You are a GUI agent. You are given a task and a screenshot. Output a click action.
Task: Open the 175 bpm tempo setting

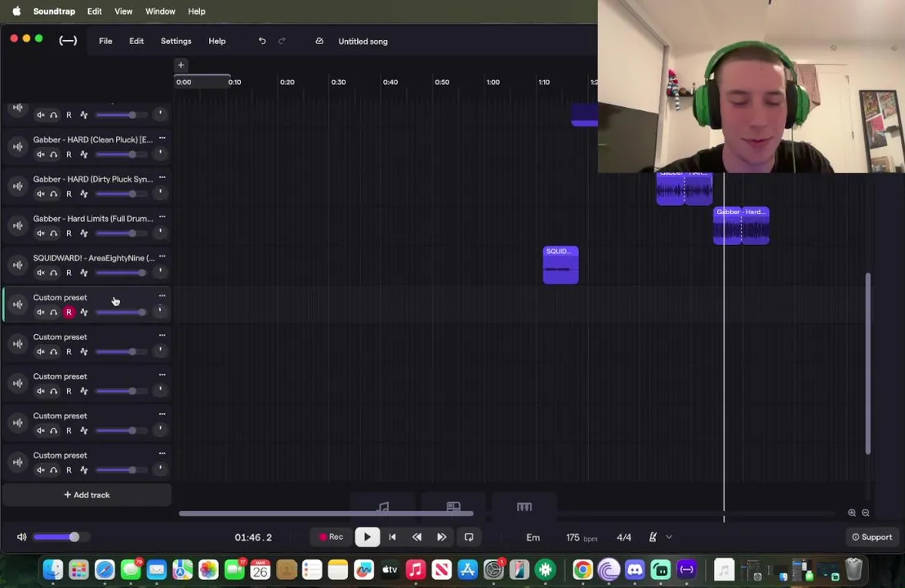tap(582, 537)
